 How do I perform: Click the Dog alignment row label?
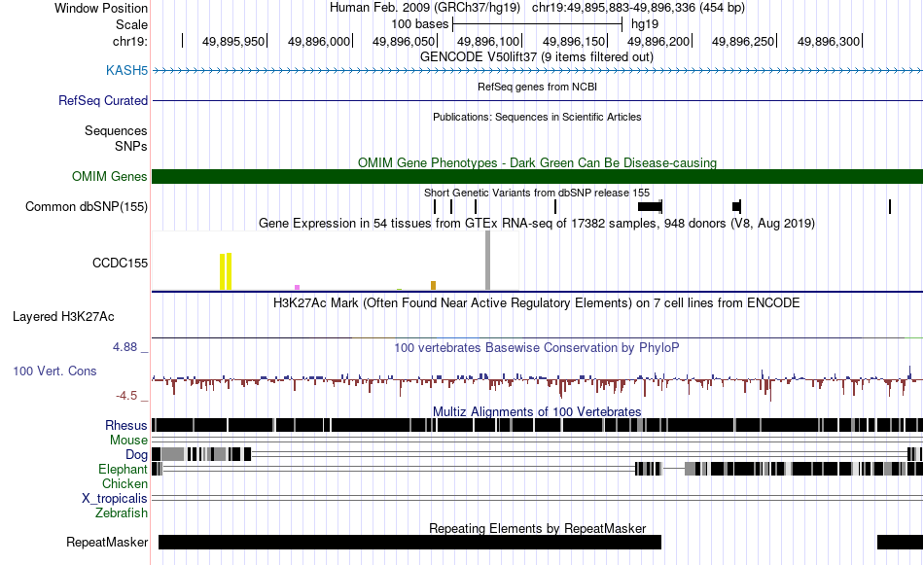tap(136, 454)
